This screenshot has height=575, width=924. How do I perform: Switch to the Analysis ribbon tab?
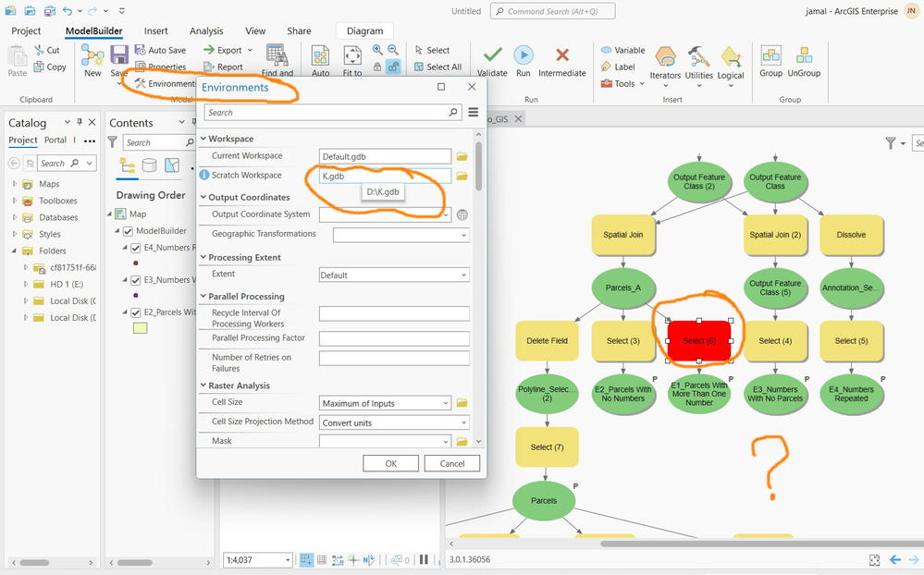tap(206, 31)
